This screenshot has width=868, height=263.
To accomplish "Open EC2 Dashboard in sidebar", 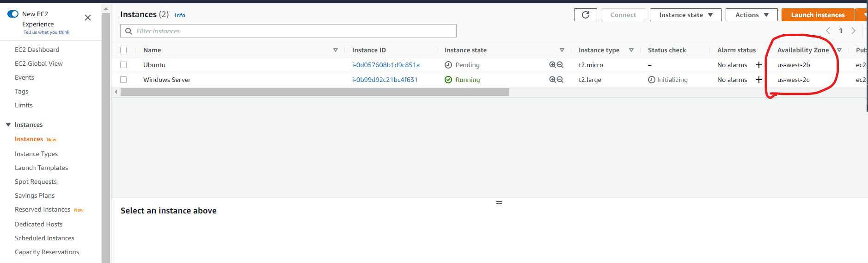I will point(37,50).
